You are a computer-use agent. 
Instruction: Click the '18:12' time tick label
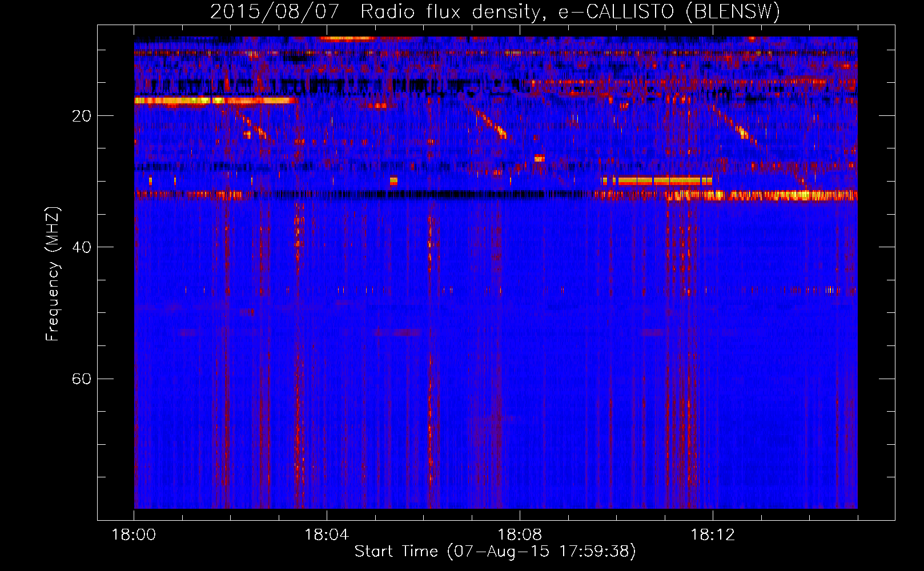(x=713, y=535)
